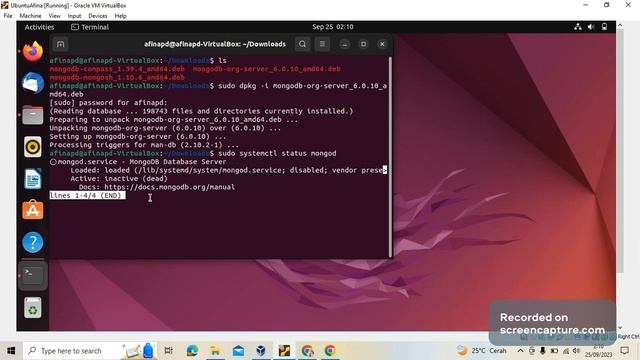Click the terminal search magnifier button
This screenshot has height=360, width=640.
pyautogui.click(x=302, y=44)
